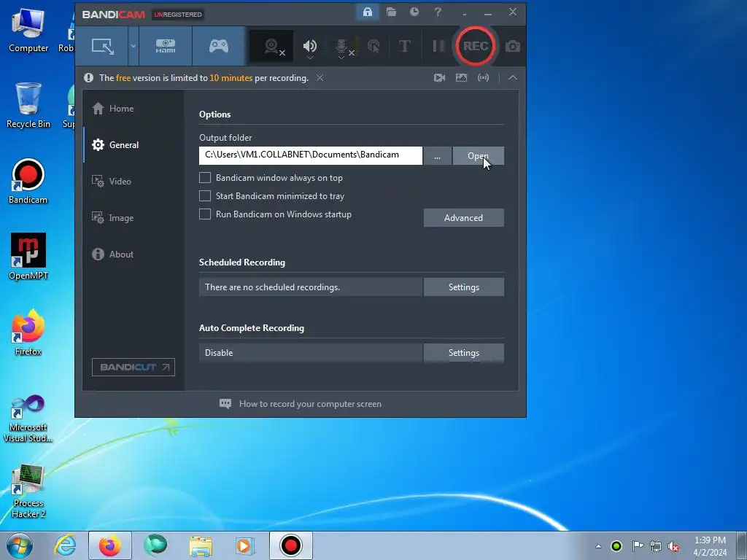
Task: Take screenshot with camera icon
Action: (x=513, y=46)
